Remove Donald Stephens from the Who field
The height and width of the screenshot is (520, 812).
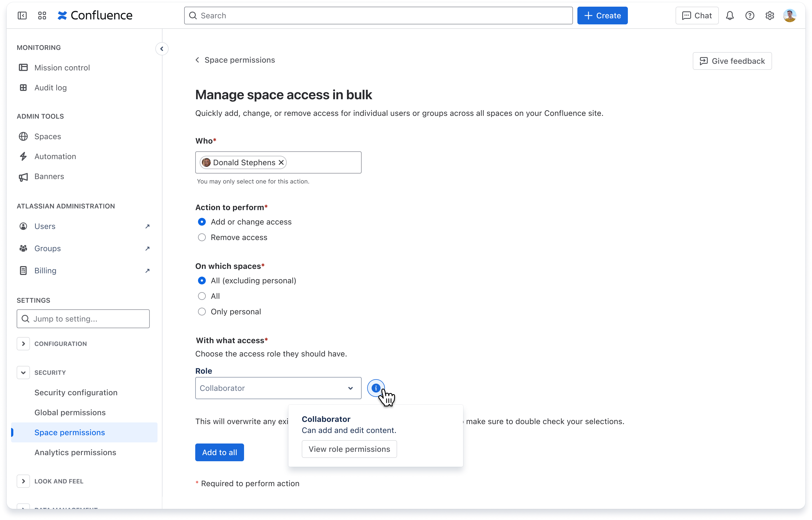coord(281,162)
